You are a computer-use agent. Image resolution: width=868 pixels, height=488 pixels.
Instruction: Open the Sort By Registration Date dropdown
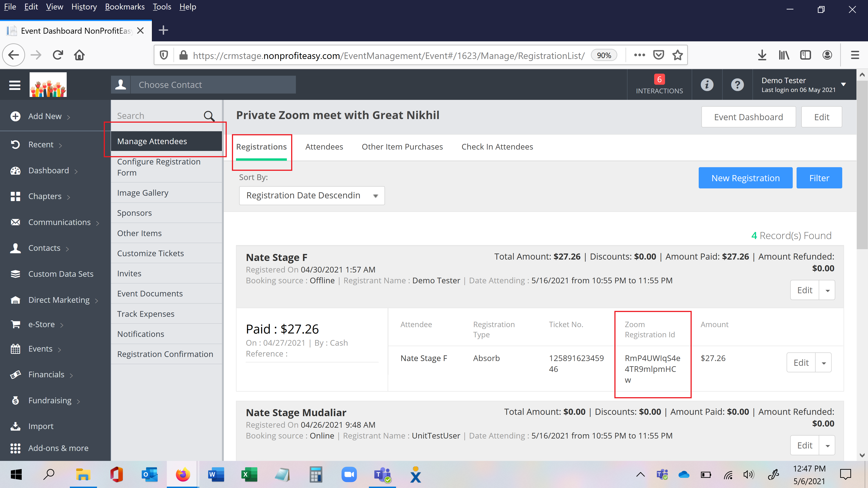(312, 196)
